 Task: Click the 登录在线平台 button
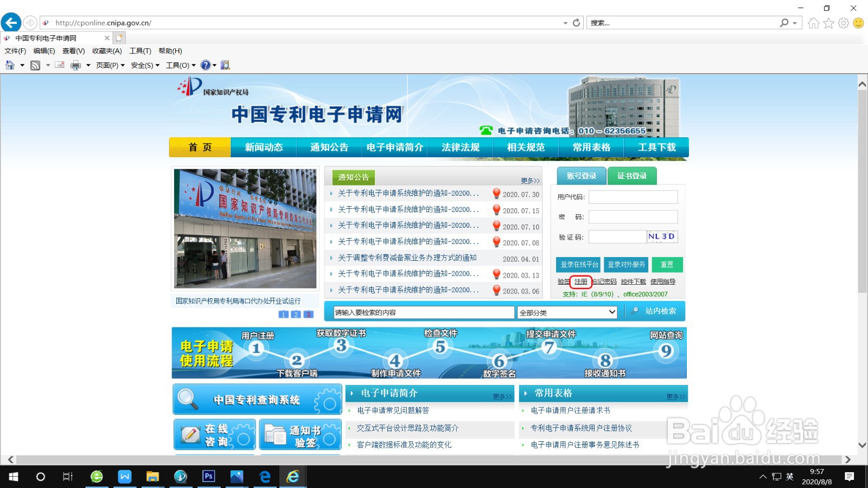pyautogui.click(x=578, y=265)
